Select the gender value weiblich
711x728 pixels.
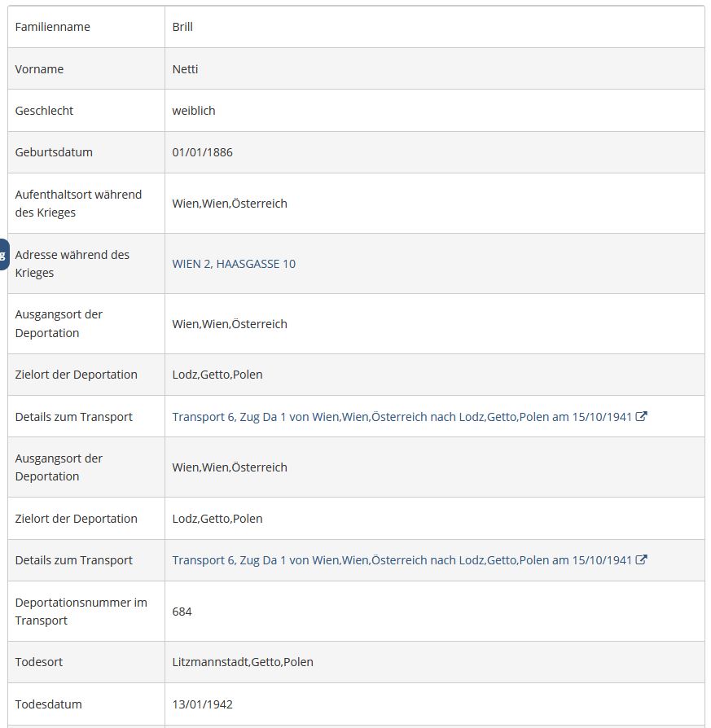194,111
